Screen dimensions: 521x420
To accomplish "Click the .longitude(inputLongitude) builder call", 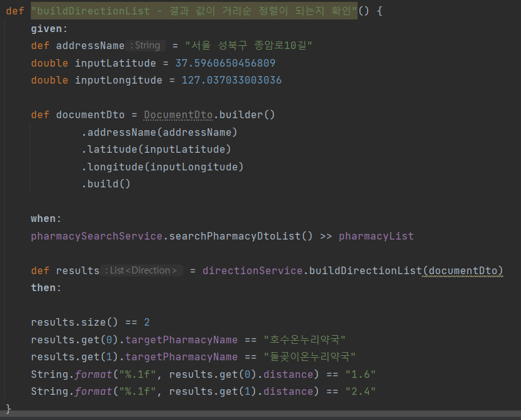I will (163, 167).
